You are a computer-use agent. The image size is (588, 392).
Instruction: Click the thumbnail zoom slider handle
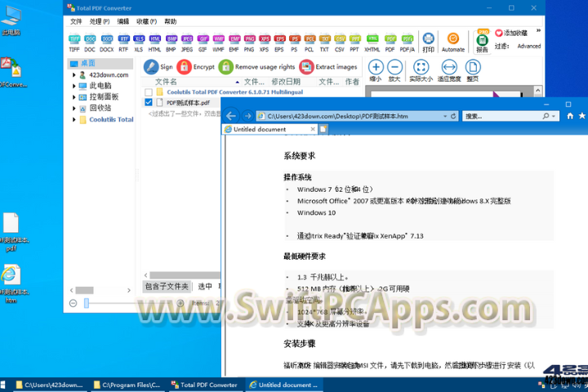point(87,303)
